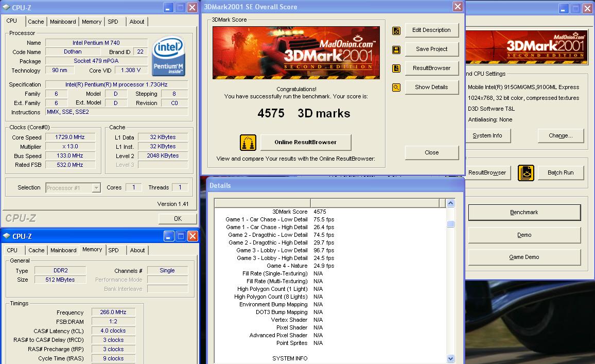Select the SPD tab in top CPU-Z window
The height and width of the screenshot is (364, 595).
click(113, 22)
